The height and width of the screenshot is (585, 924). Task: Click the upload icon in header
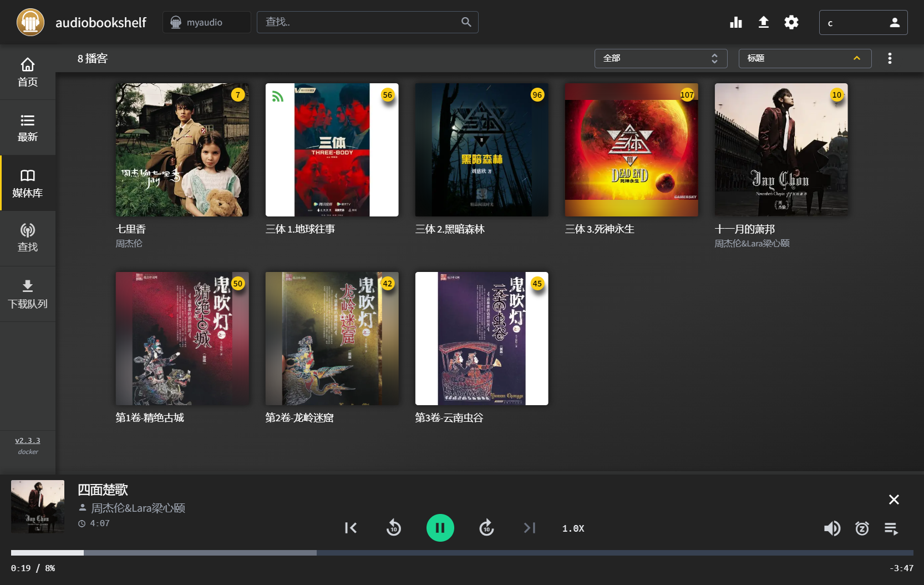pyautogui.click(x=764, y=22)
